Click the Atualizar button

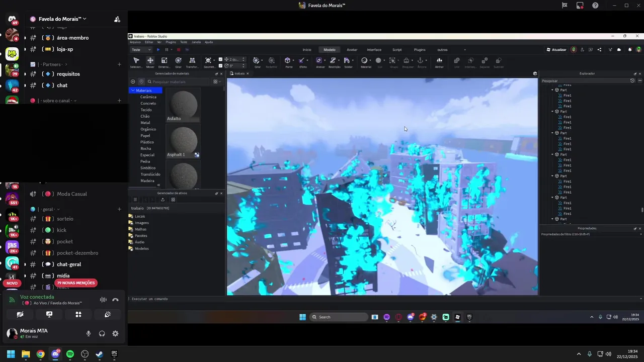pyautogui.click(x=556, y=50)
